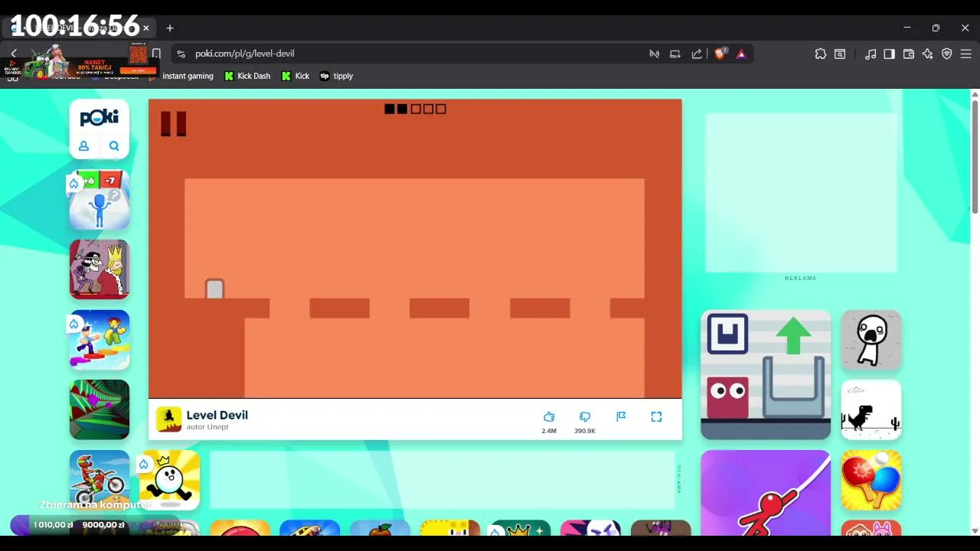The width and height of the screenshot is (980, 551).
Task: Toggle the browser sidebar panel
Action: coord(890,54)
